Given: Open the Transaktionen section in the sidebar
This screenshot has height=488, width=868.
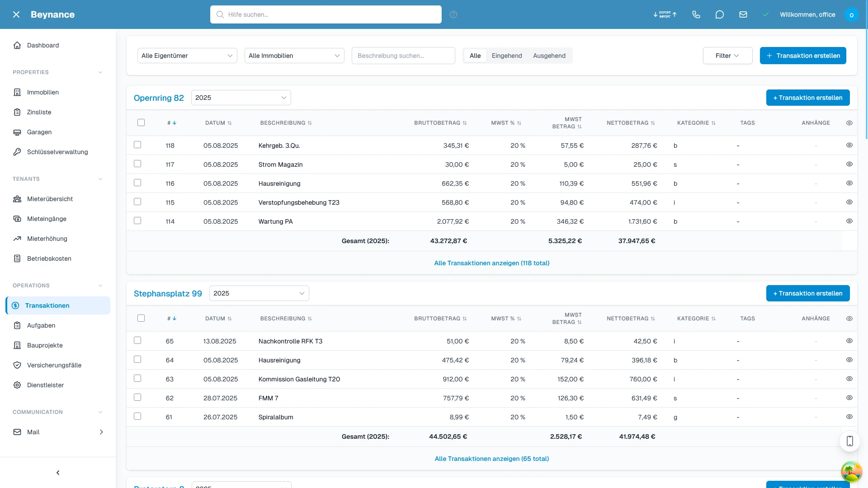Looking at the screenshot, I should coord(47,305).
